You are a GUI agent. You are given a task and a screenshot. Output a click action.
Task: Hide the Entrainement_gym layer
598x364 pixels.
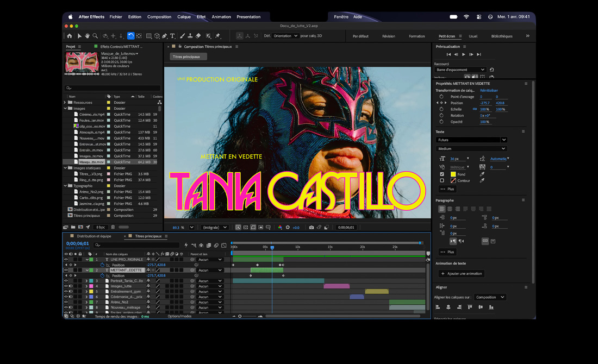point(66,292)
